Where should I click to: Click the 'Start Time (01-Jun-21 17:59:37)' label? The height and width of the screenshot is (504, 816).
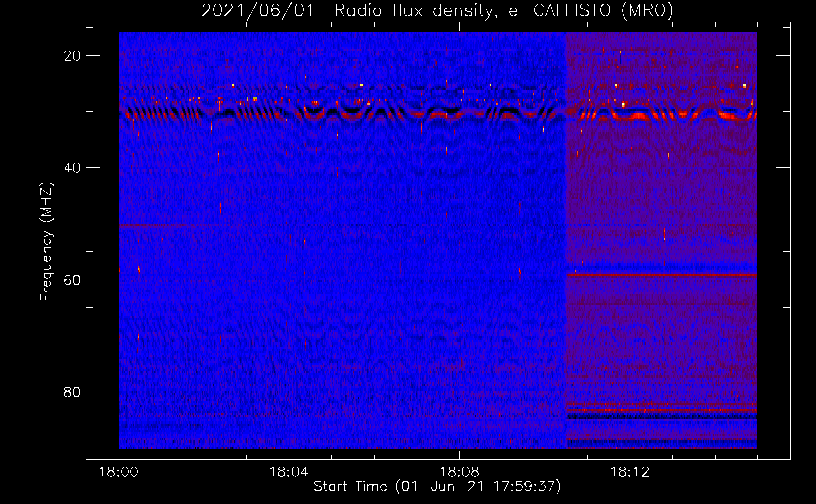tap(437, 487)
